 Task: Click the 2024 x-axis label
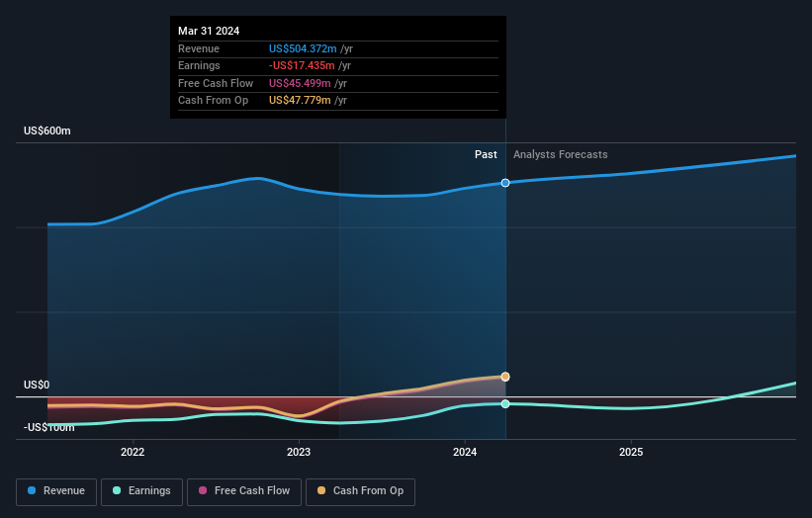coord(465,452)
